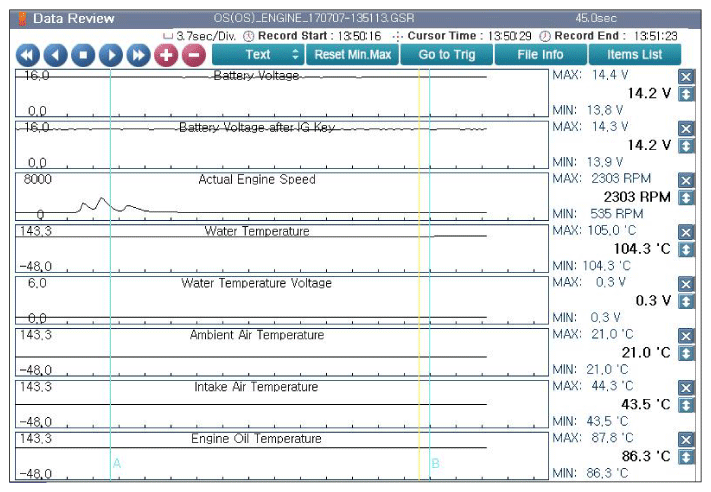Zoom out with the red minus icon
The image size is (711, 492).
[194, 55]
